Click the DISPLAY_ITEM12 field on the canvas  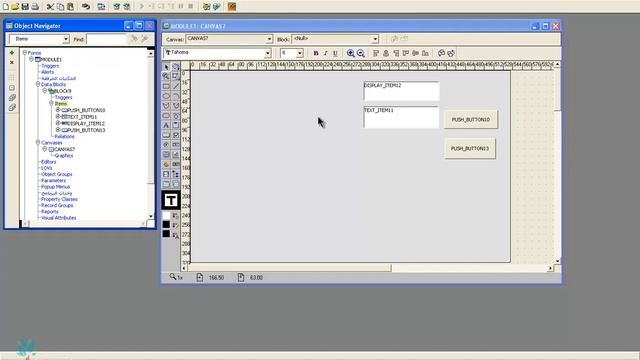401,91
